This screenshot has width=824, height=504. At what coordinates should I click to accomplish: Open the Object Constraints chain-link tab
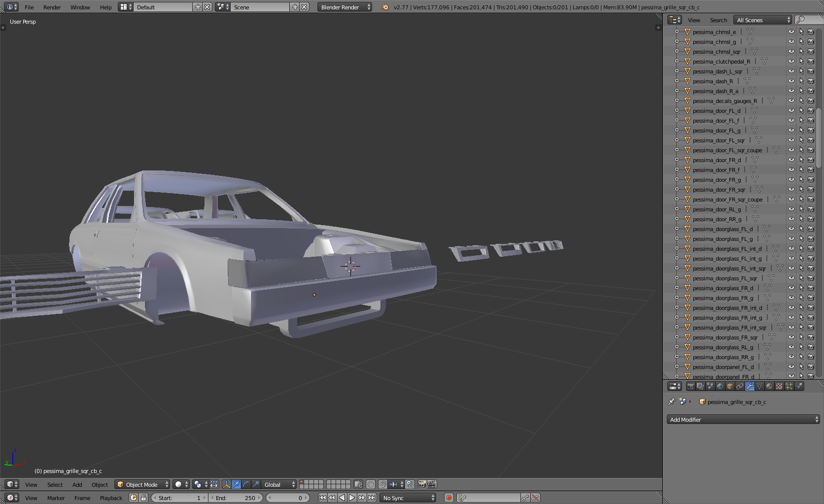click(740, 387)
